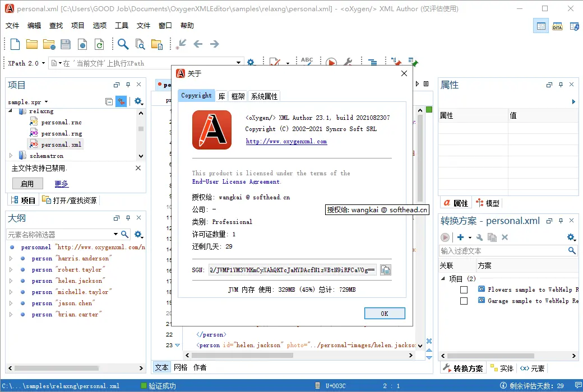
Task: Switch to 网格 editor mode tab
Action: (181, 367)
